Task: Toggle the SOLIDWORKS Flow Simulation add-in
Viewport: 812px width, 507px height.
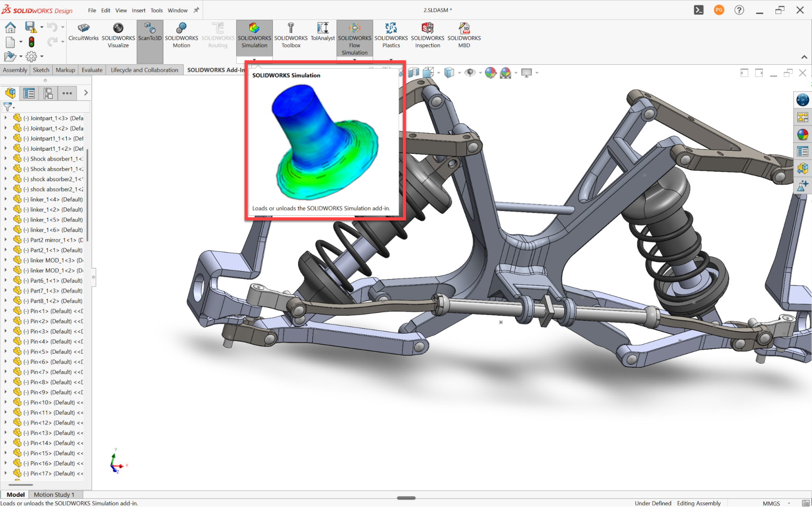Action: click(354, 39)
